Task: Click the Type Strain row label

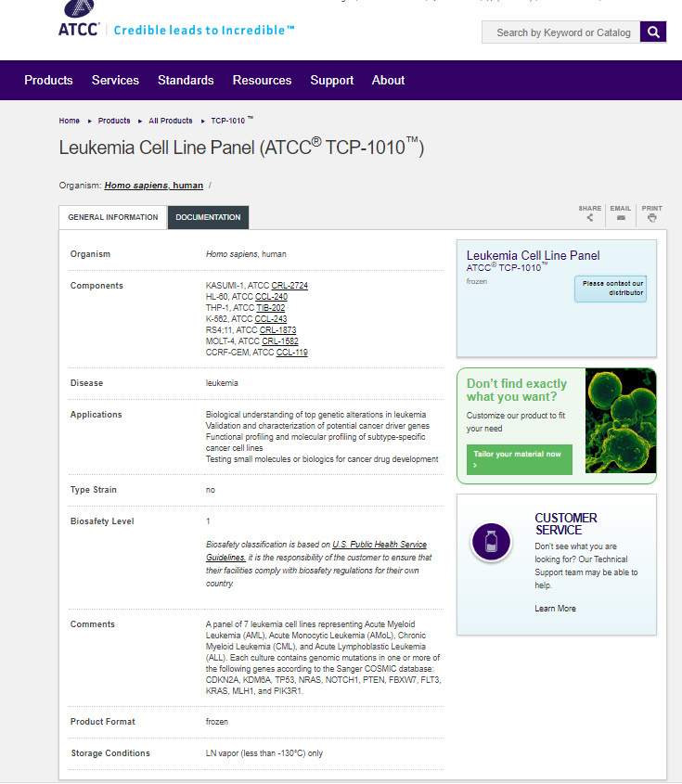Action: coord(94,490)
